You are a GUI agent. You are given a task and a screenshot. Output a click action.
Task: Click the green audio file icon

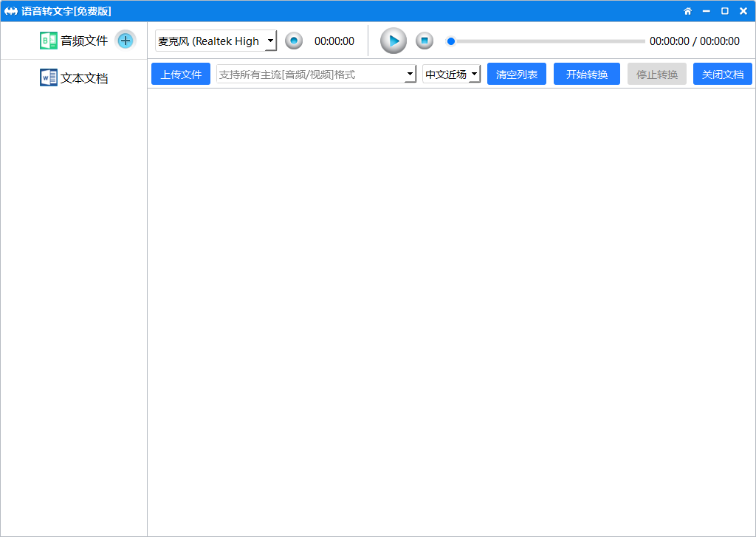(x=48, y=41)
